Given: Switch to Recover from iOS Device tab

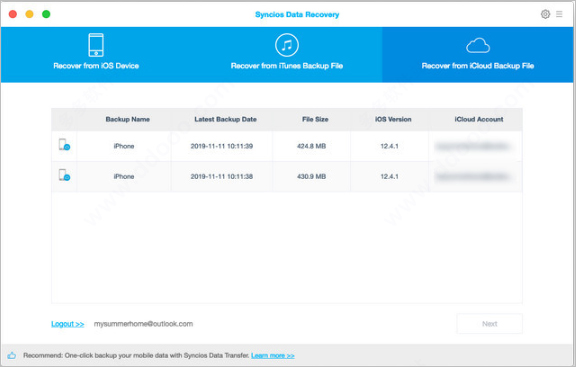Looking at the screenshot, I should click(x=96, y=55).
